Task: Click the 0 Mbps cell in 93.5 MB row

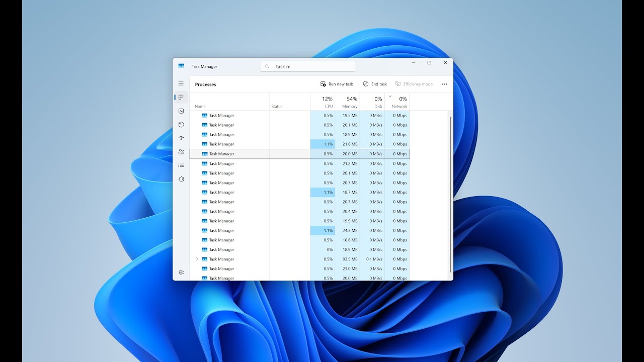Action: point(397,259)
